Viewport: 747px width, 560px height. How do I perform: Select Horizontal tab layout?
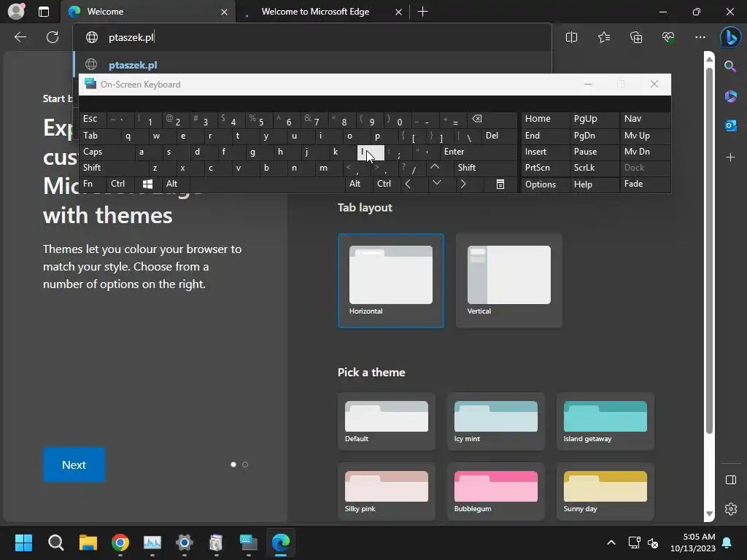coord(391,281)
